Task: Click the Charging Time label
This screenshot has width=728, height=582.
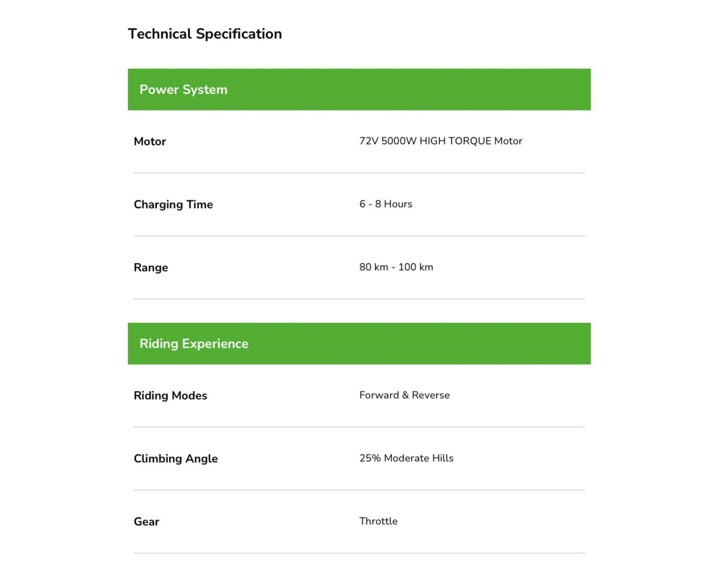Action: pyautogui.click(x=173, y=205)
